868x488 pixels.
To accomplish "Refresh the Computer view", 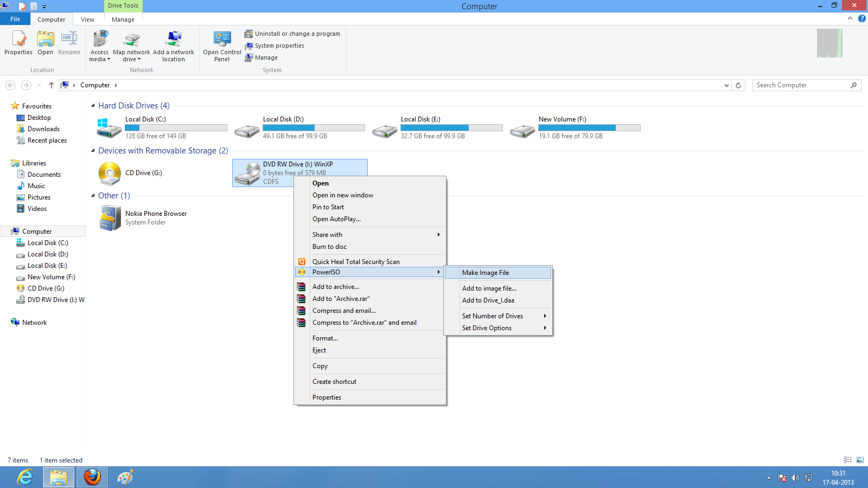I will tap(739, 85).
